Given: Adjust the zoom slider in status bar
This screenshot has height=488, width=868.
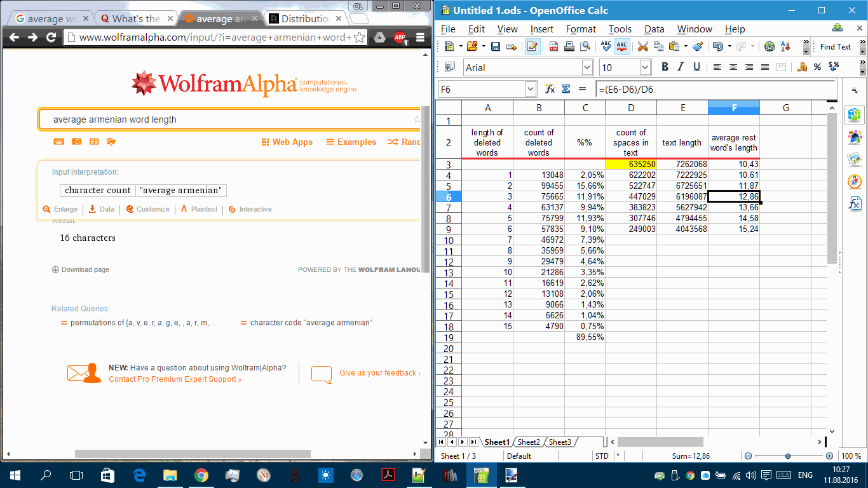Looking at the screenshot, I should tap(788, 456).
